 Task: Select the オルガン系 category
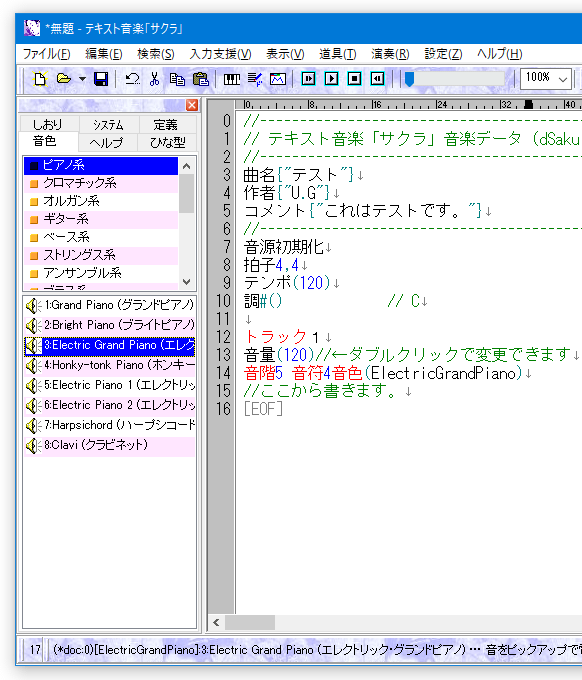coord(101,201)
